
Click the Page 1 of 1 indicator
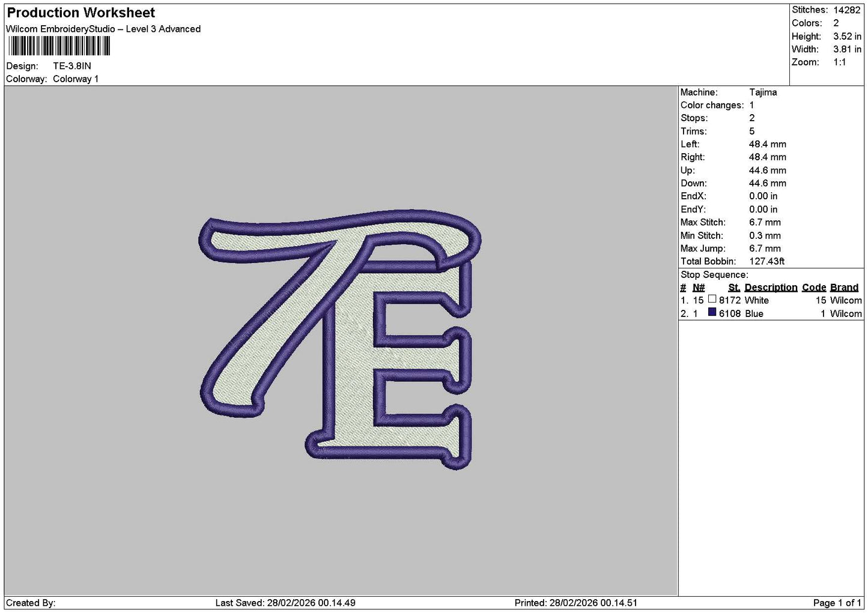pyautogui.click(x=837, y=603)
